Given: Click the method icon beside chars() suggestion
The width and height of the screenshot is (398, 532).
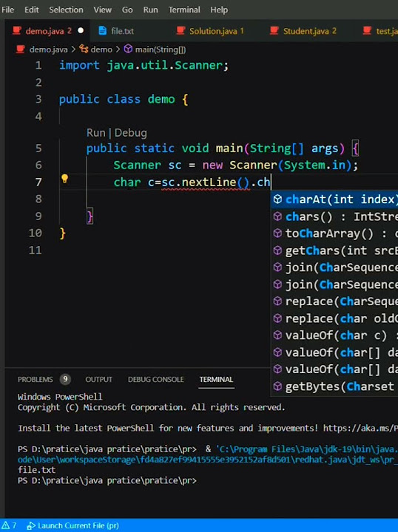Looking at the screenshot, I should point(277,216).
